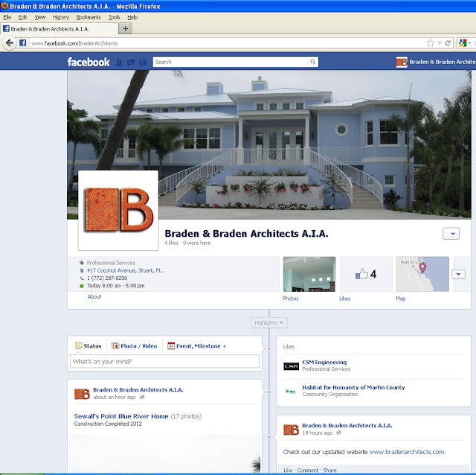The height and width of the screenshot is (475, 476).
Task: Open the Tools menu
Action: (x=114, y=17)
